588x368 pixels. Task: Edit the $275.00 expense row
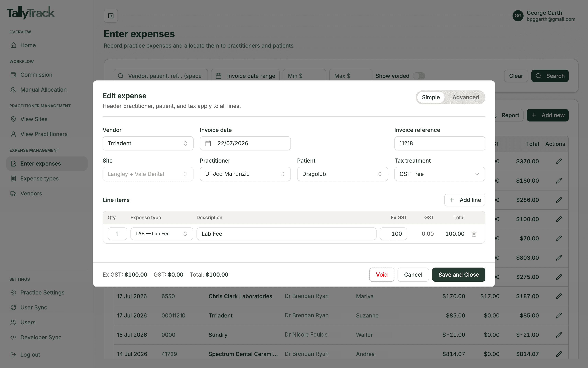pos(559,277)
